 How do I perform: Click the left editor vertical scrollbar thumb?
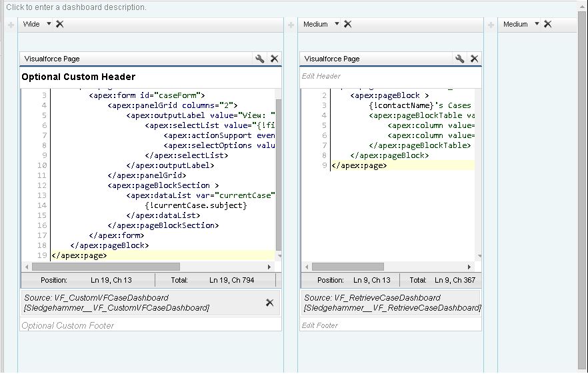pyautogui.click(x=279, y=175)
